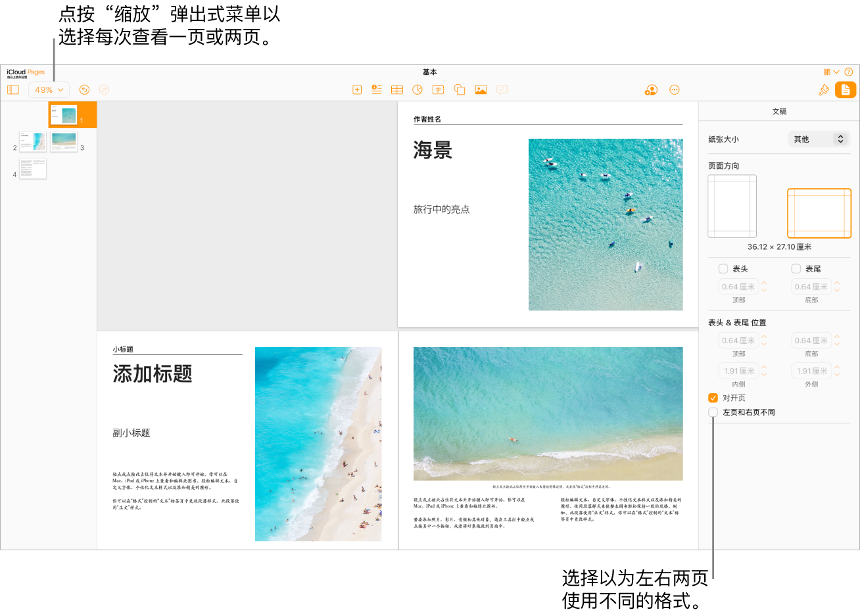Screen dimensions: 860x616
Task: Select the portrait page orientation
Action: click(x=732, y=206)
